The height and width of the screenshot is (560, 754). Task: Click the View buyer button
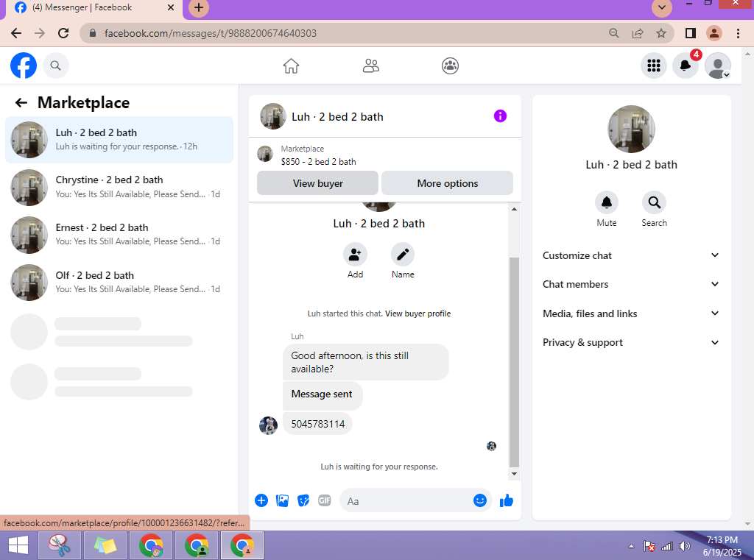(317, 183)
